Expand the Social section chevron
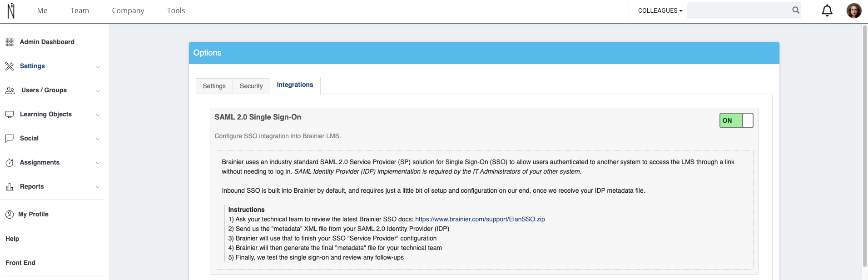 coord(98,139)
